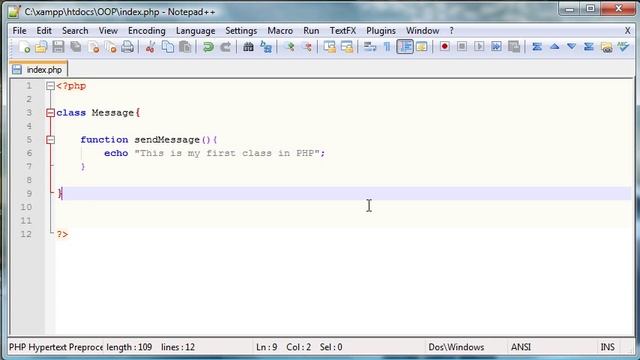
Task: Open the TextFX menu
Action: [x=343, y=31]
